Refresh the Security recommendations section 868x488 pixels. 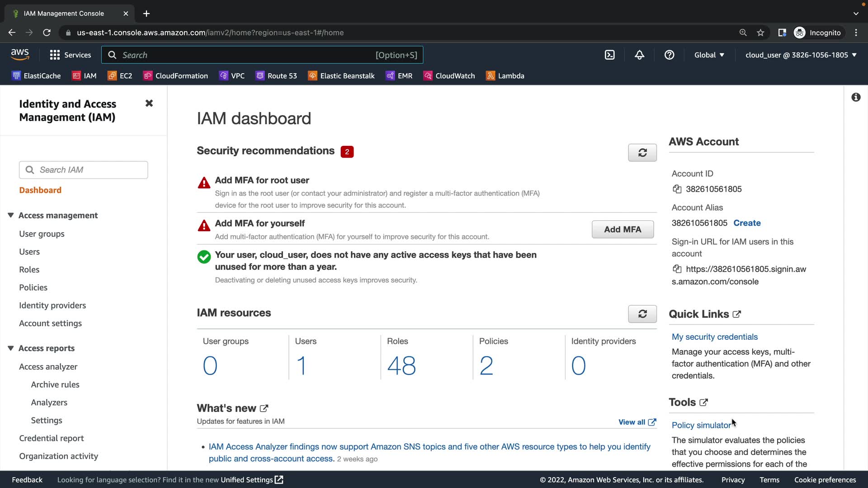[642, 153]
